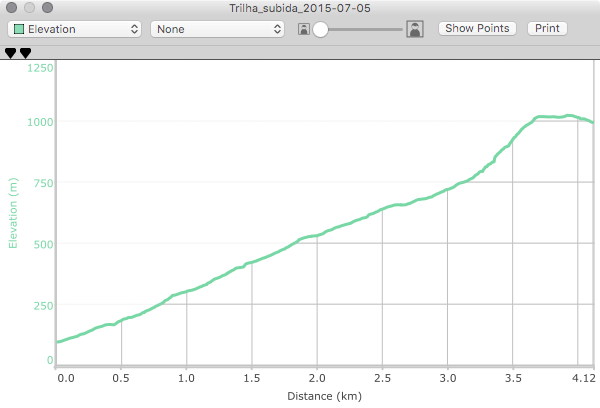Click the 2.0 distance axis value
The width and height of the screenshot is (600, 408).
click(x=317, y=378)
